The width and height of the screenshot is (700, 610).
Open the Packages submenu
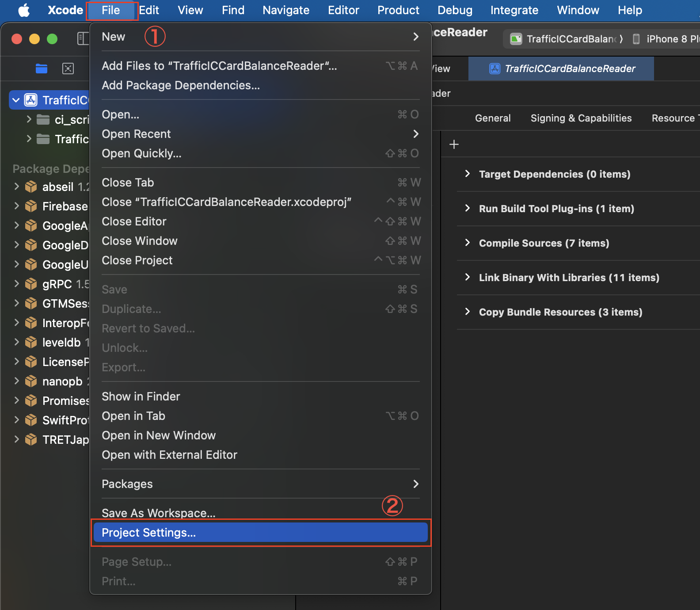coord(261,484)
